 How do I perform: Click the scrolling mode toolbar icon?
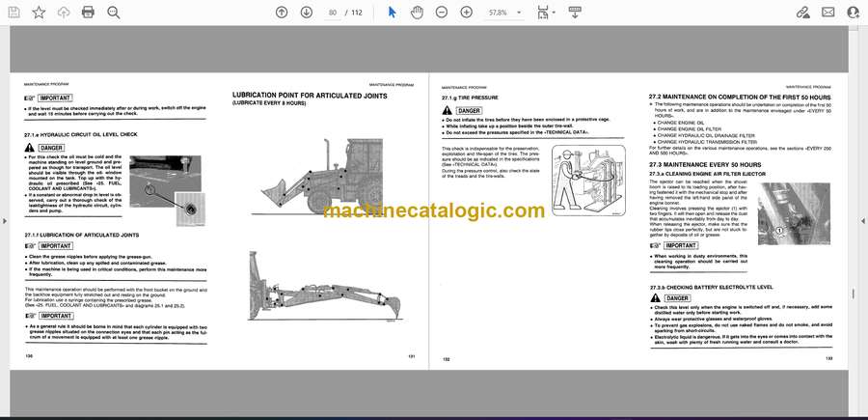(x=575, y=13)
